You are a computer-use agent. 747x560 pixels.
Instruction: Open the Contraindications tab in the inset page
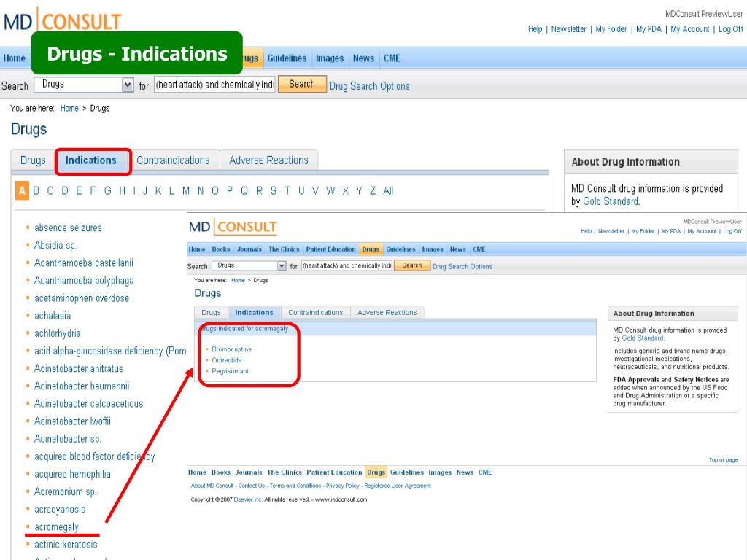315,312
